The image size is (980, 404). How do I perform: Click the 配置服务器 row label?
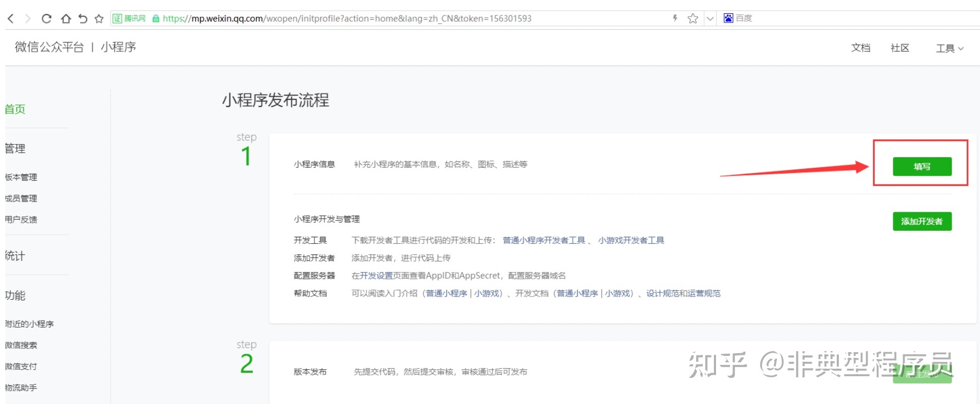point(314,276)
